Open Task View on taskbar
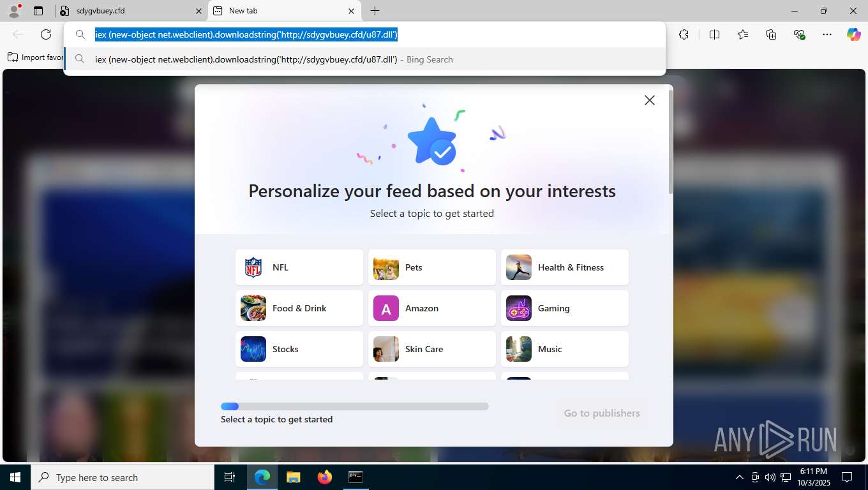The height and width of the screenshot is (490, 868). (x=230, y=477)
